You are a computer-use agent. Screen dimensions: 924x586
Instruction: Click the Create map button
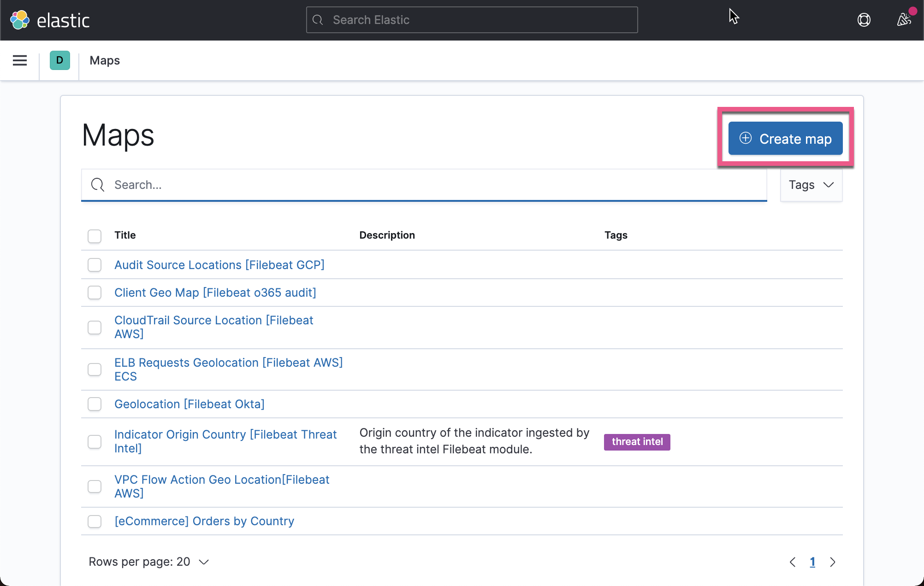(x=785, y=138)
